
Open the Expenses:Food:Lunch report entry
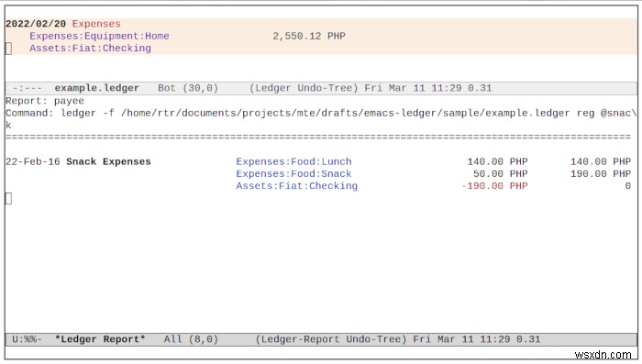pos(293,161)
